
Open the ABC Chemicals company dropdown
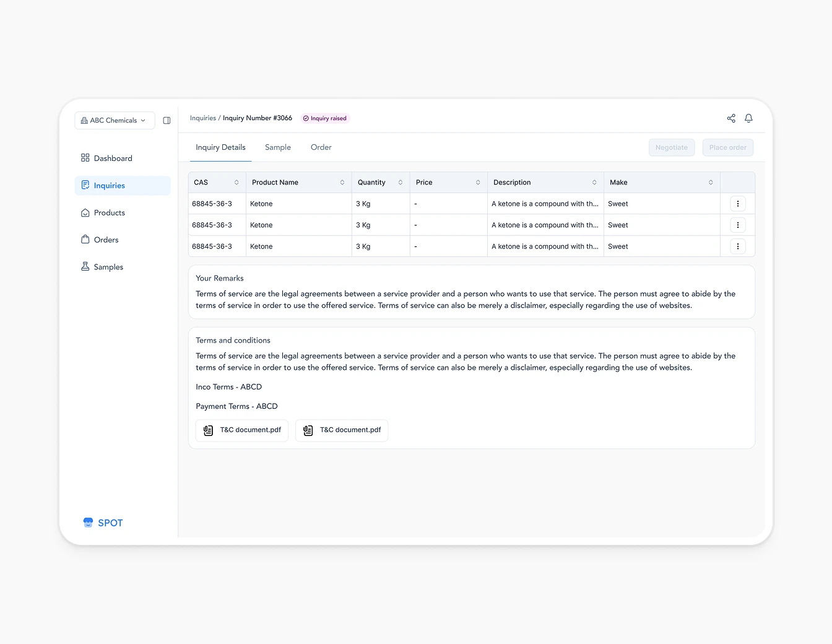click(115, 120)
